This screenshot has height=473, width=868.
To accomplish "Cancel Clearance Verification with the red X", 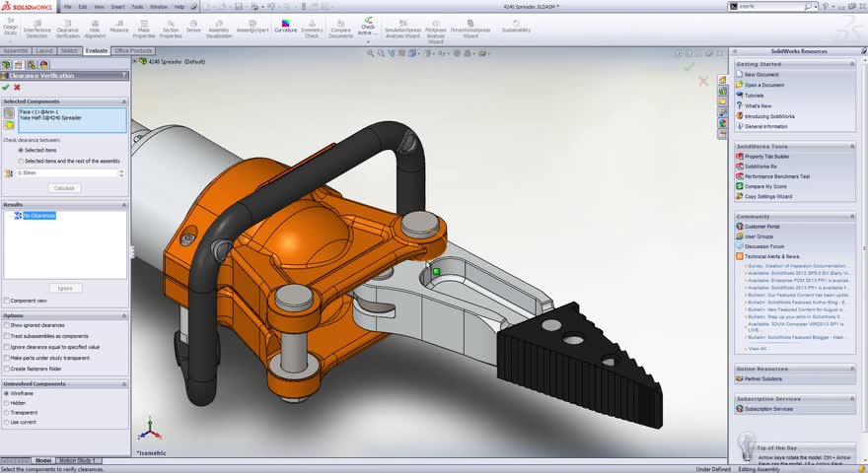I will click(x=17, y=88).
